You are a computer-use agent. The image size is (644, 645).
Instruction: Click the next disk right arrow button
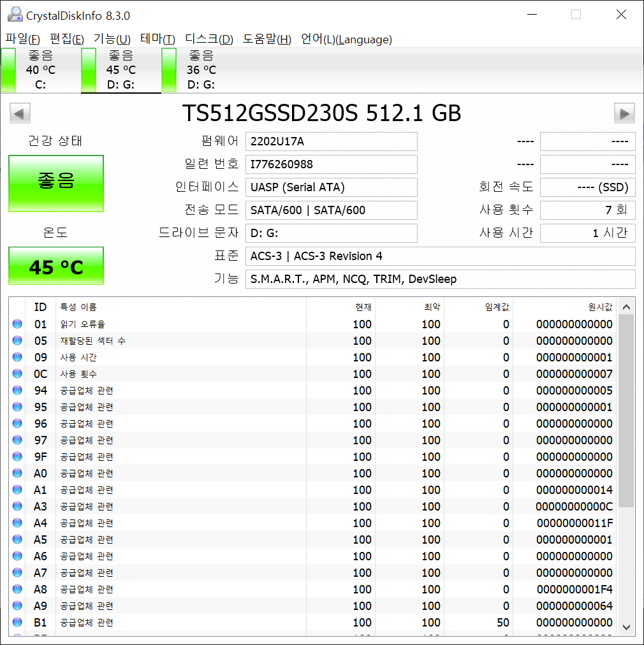pyautogui.click(x=624, y=114)
